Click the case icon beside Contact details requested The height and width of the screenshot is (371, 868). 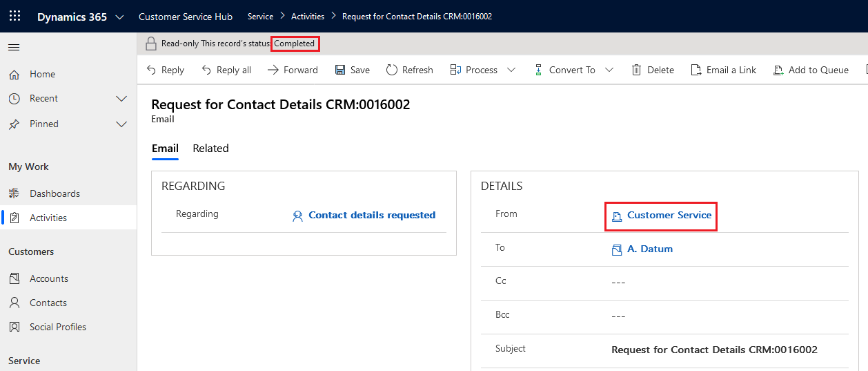point(298,216)
